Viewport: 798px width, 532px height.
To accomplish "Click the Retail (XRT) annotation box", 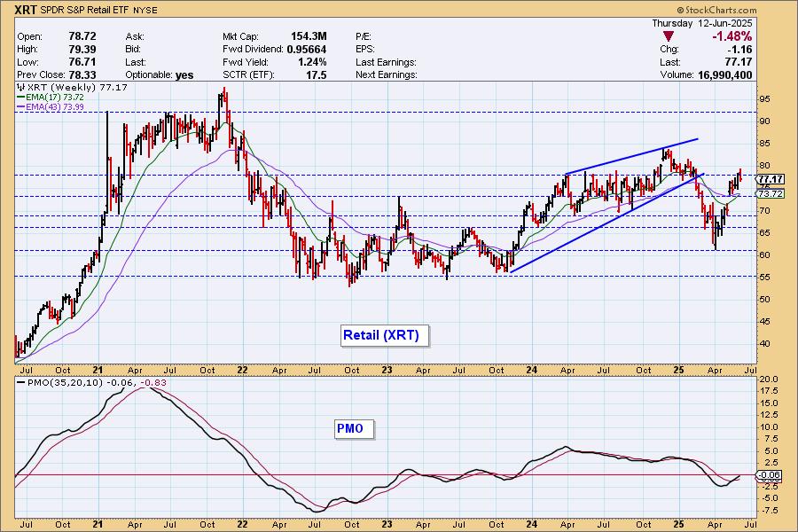I will [x=385, y=335].
